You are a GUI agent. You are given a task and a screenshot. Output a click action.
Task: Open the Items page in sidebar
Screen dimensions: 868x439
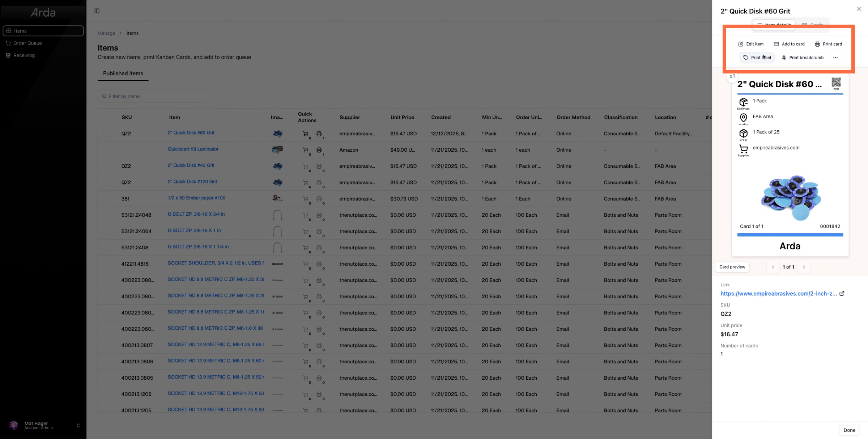pyautogui.click(x=43, y=31)
